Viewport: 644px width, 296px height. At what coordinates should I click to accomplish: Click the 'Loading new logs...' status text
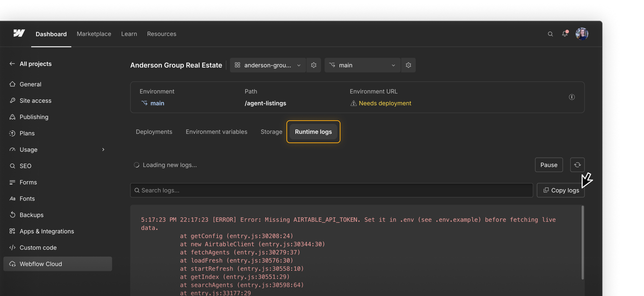[x=170, y=165]
